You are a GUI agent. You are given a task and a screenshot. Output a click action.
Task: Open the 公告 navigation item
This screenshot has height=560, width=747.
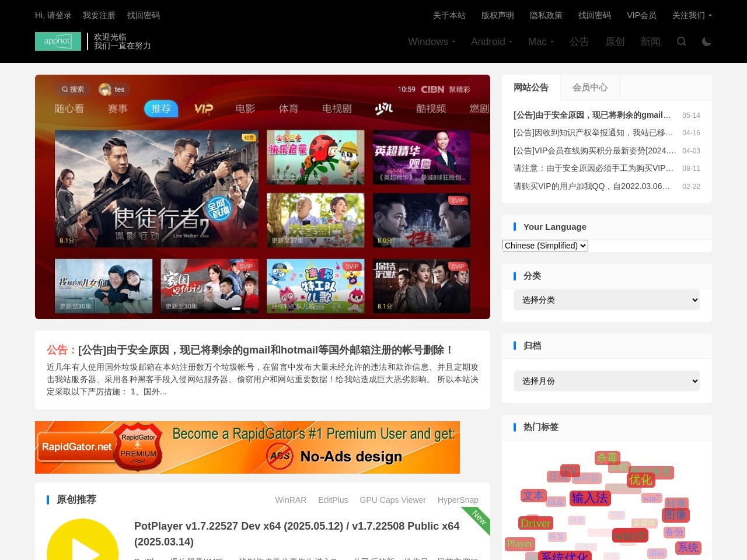[x=579, y=41]
